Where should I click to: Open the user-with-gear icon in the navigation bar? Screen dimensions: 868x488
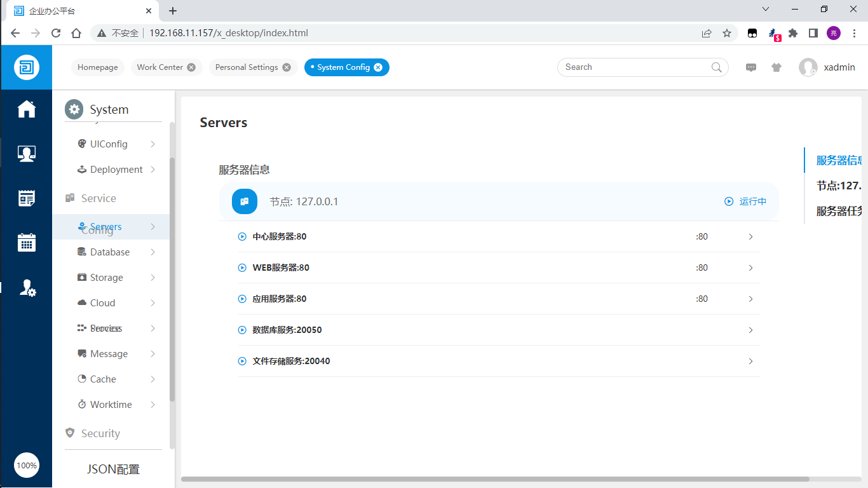27,287
